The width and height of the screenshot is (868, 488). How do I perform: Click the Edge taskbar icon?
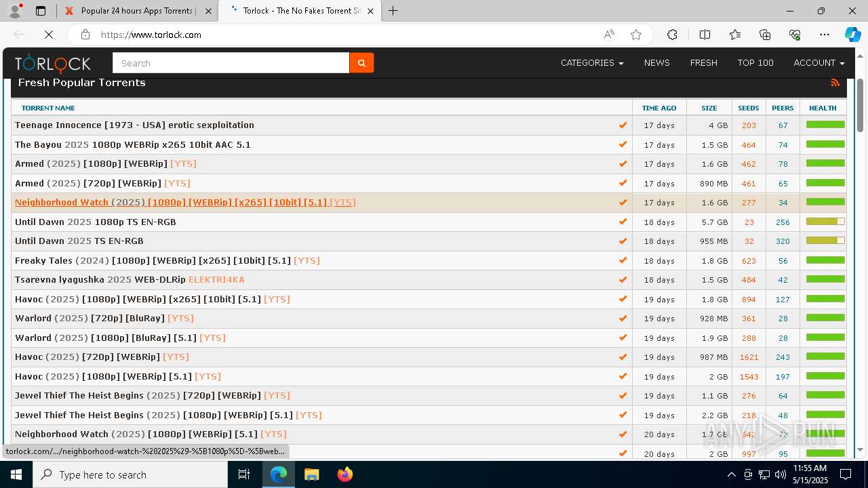279,474
